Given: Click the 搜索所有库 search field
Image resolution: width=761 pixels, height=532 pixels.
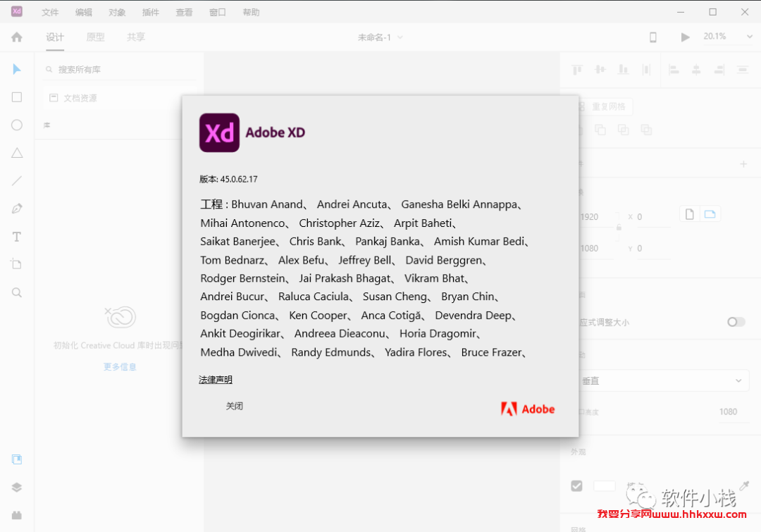Looking at the screenshot, I should 120,70.
